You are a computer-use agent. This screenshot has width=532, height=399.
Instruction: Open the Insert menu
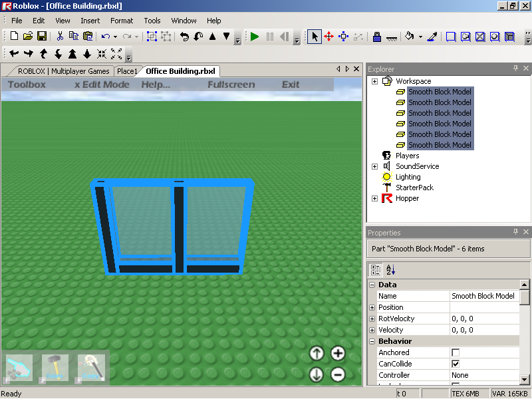click(x=90, y=21)
